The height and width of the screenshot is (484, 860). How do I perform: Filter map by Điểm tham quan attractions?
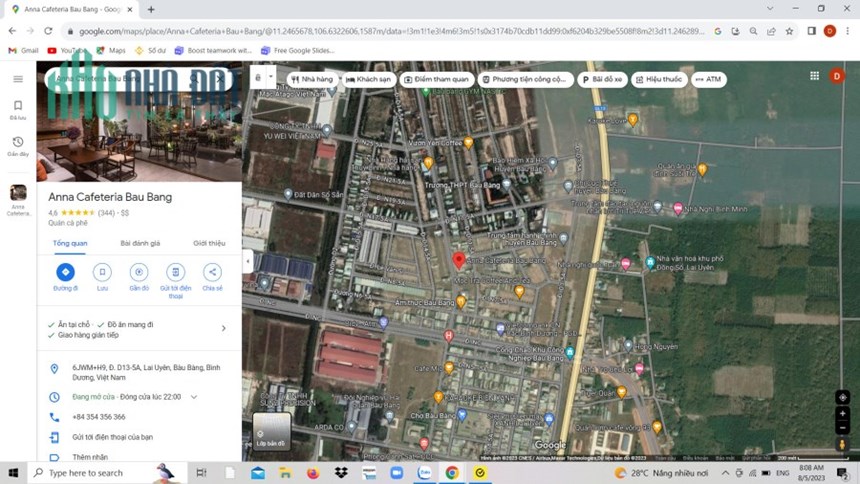tap(437, 79)
